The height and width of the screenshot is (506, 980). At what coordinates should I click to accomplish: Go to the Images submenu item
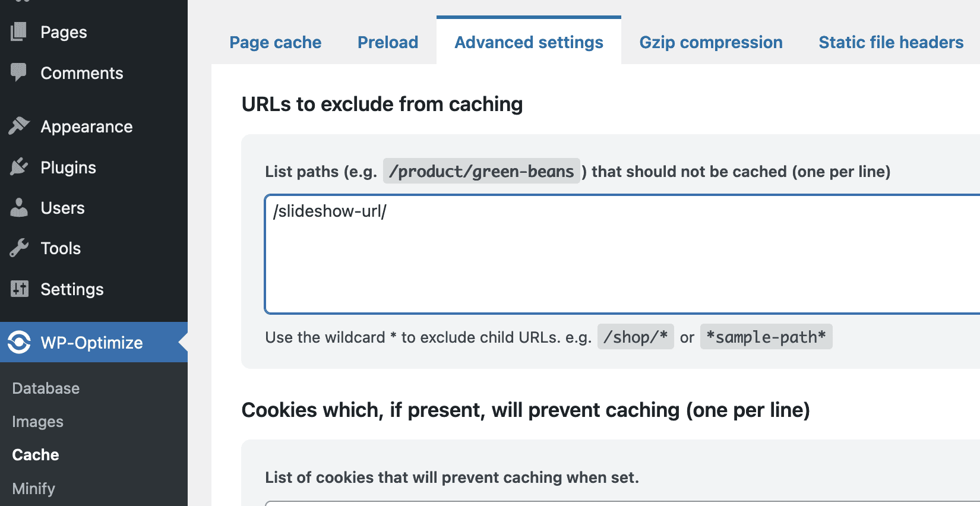[x=37, y=422]
